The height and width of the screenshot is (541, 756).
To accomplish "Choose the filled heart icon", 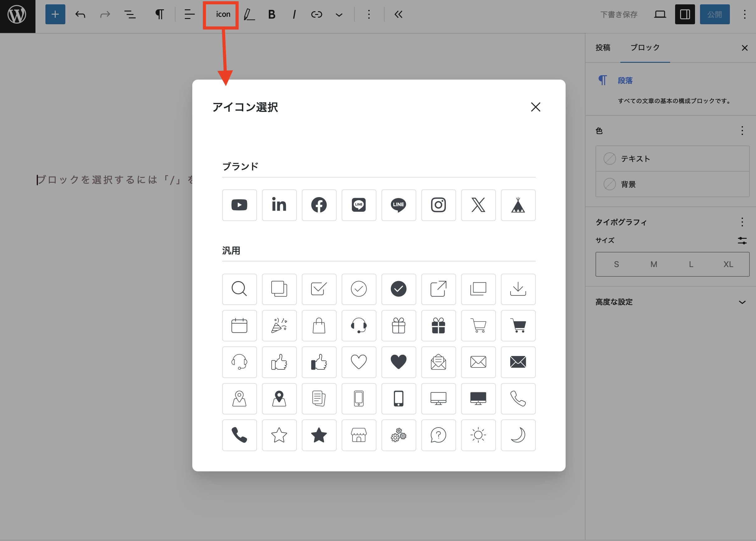I will pyautogui.click(x=398, y=362).
